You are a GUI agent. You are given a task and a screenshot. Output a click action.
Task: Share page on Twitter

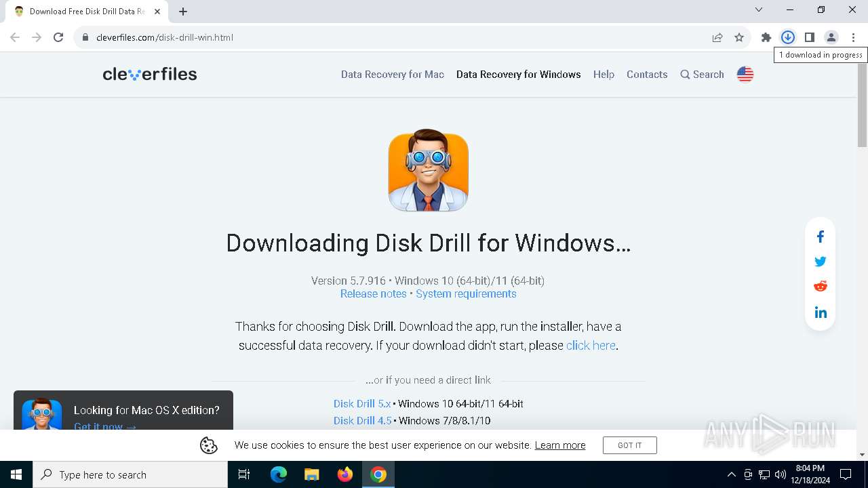point(821,262)
